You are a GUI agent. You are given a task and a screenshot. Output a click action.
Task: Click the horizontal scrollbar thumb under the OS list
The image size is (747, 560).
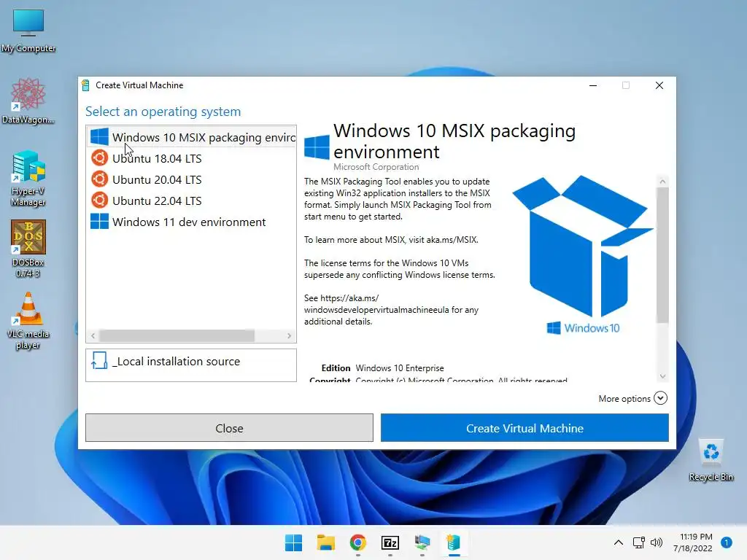coord(177,335)
